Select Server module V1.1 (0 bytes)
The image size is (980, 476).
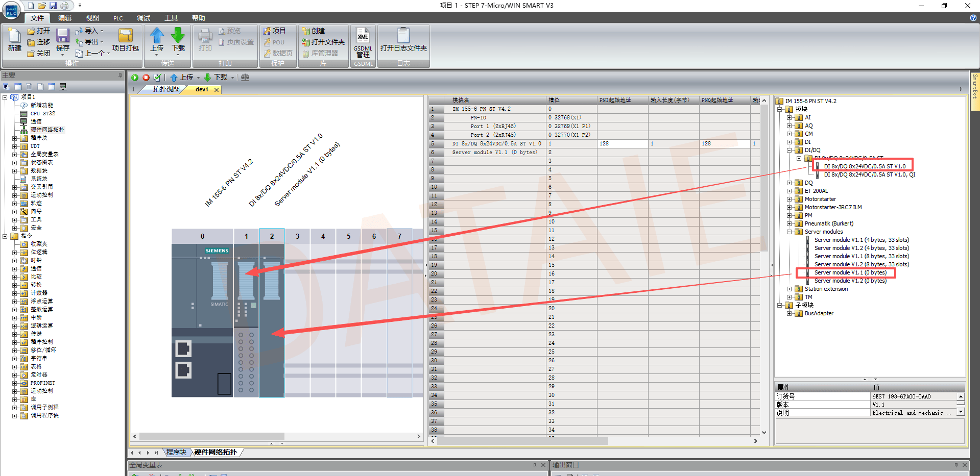[850, 273]
